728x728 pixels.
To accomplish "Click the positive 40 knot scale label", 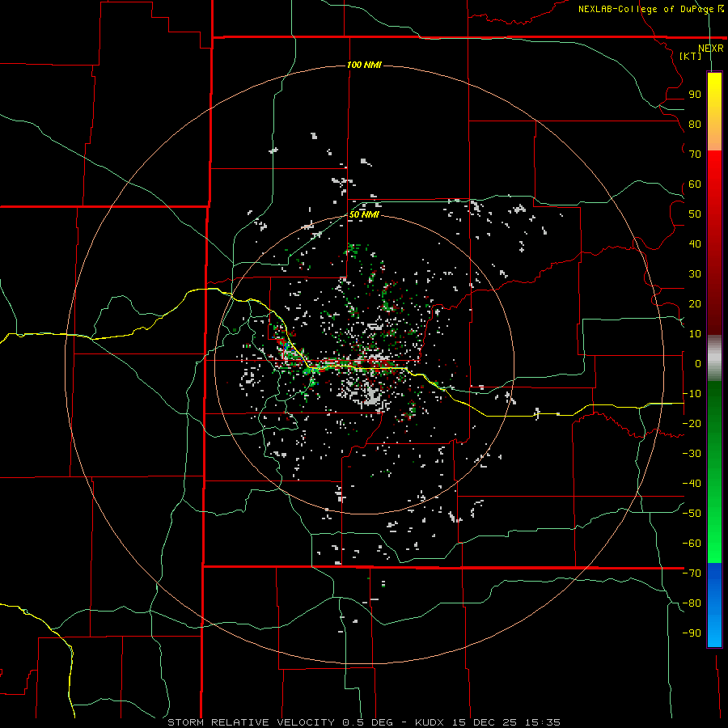I will coord(695,243).
